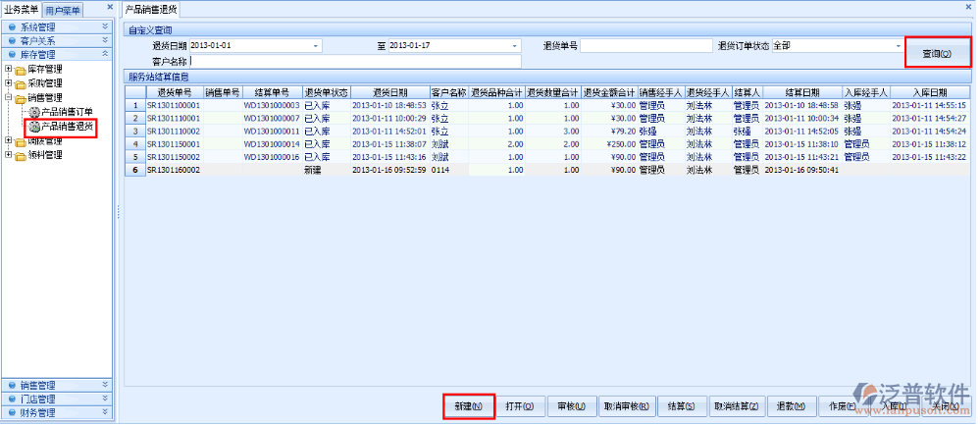Click the 查询 search button
980x426 pixels.
[936, 53]
